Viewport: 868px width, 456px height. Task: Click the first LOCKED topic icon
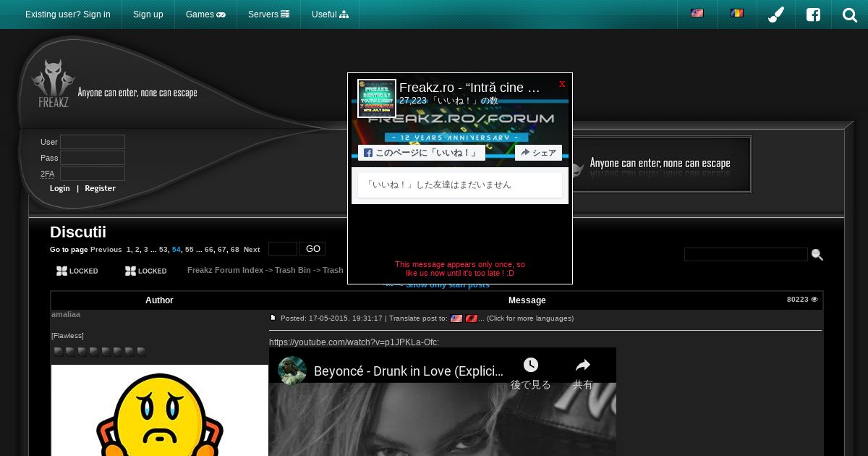tap(77, 271)
